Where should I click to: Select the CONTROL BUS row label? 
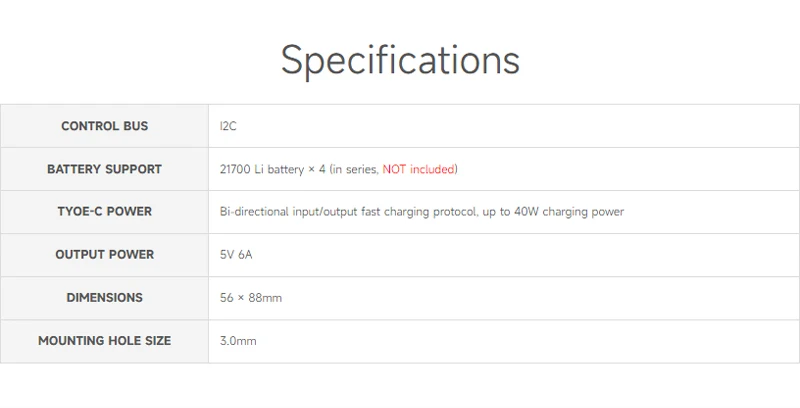pyautogui.click(x=104, y=126)
